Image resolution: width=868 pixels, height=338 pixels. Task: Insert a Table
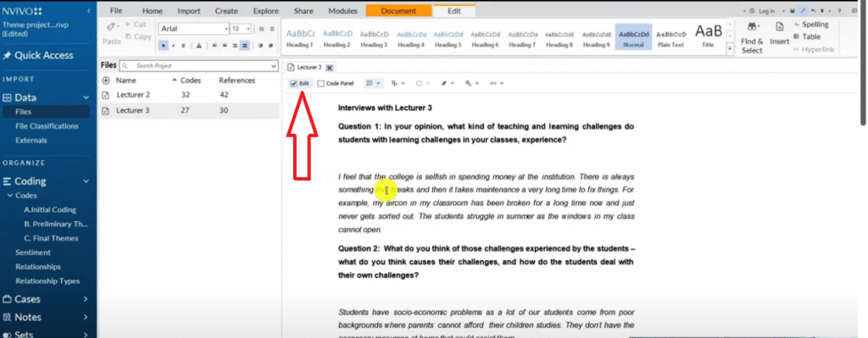point(807,37)
